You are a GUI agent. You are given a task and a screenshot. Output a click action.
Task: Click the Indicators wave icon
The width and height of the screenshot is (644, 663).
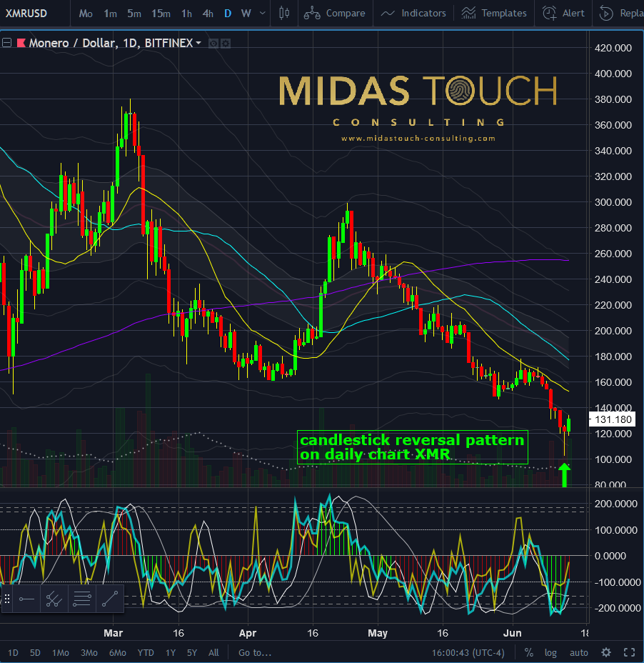388,14
